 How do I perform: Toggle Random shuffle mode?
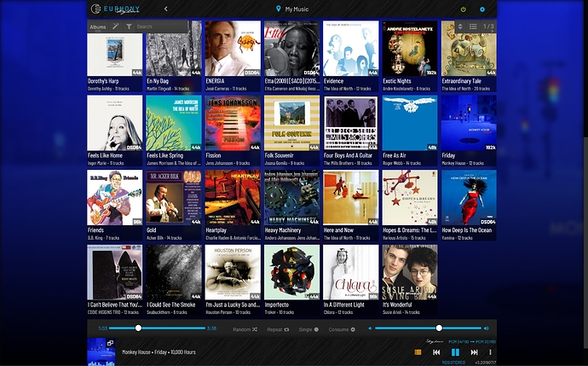click(245, 329)
